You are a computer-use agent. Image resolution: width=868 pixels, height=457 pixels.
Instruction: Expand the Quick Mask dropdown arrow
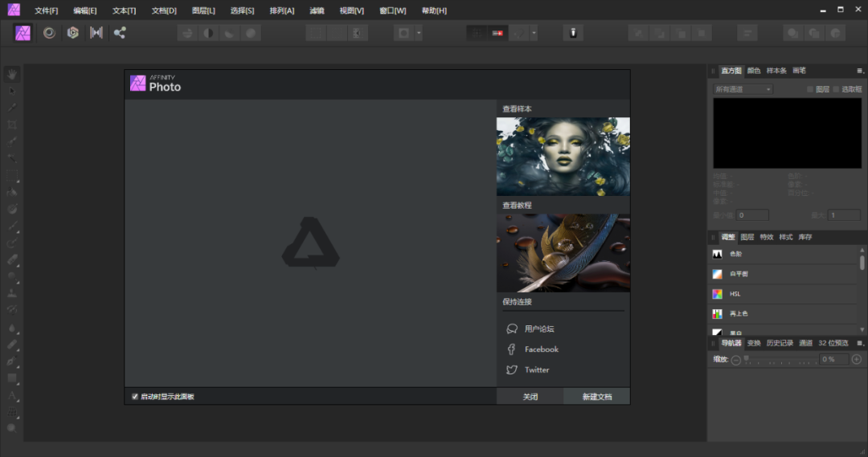(x=419, y=33)
